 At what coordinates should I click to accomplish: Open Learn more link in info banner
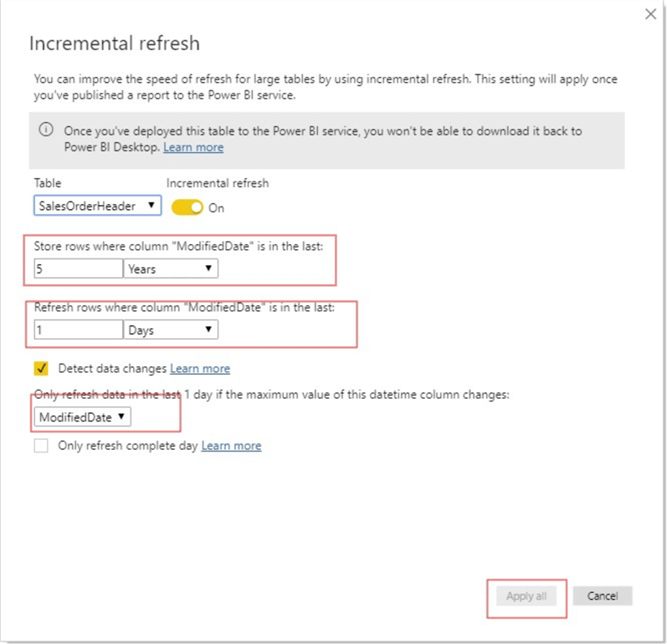pos(193,147)
